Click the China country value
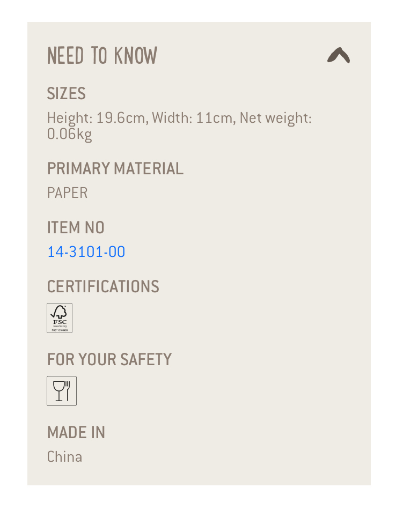Screen dimensions: 403x532 64,457
